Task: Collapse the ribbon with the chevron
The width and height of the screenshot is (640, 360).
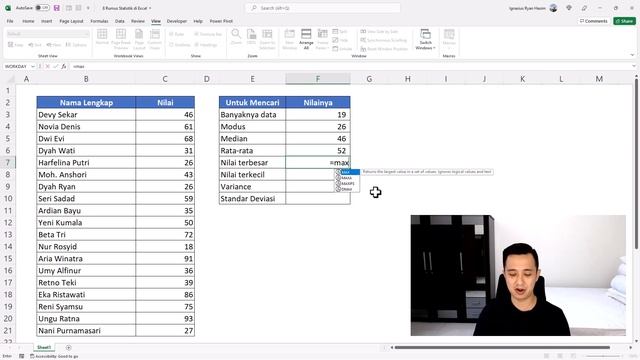Action: pos(632,56)
